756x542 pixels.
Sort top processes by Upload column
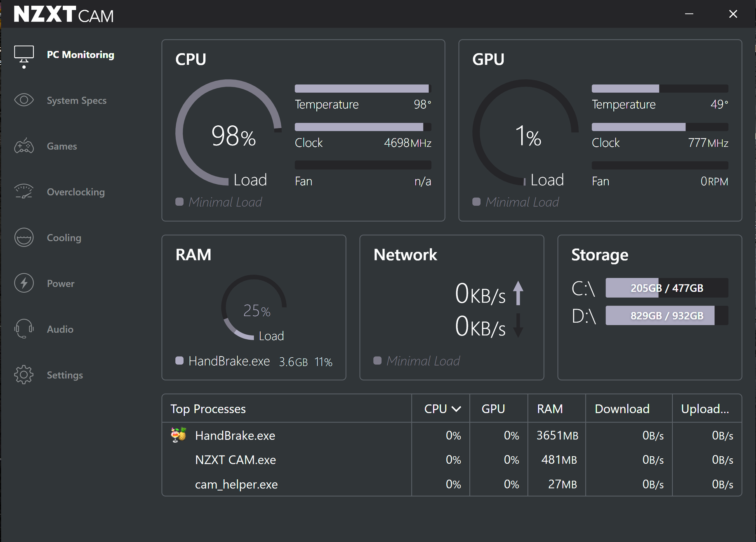coord(705,409)
